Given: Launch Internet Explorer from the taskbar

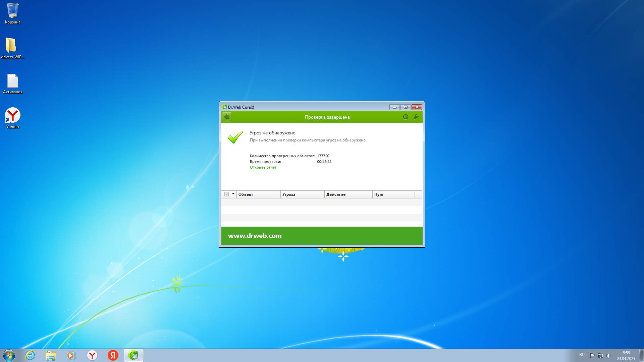Looking at the screenshot, I should 30,355.
